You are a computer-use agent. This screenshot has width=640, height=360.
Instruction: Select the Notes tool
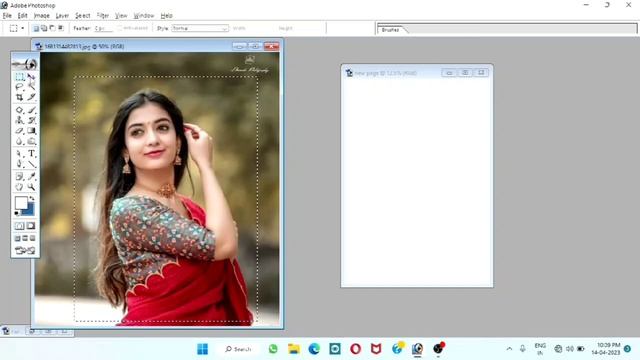coord(19,176)
